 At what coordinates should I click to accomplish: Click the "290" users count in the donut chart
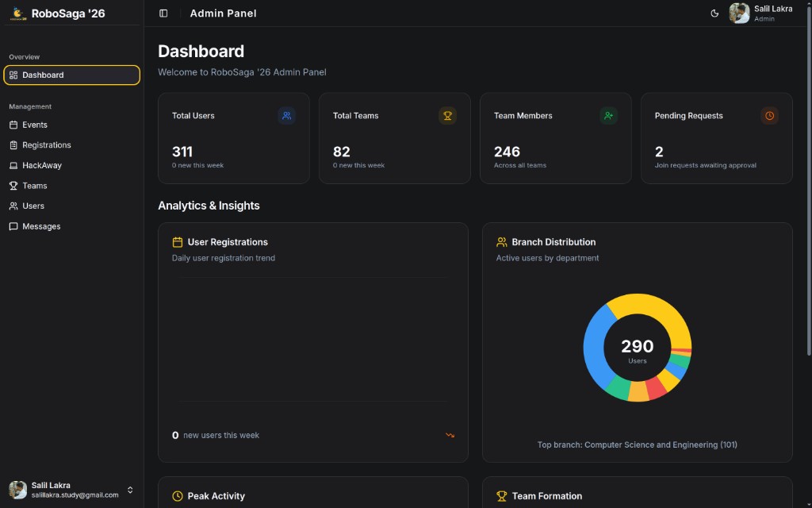coord(638,346)
